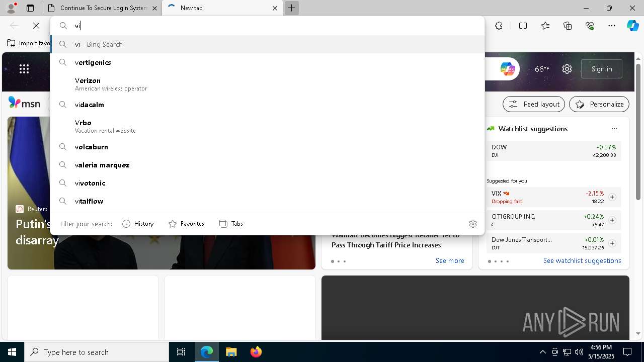The image size is (644, 362).
Task: Click the Personalize button
Action: [599, 104]
